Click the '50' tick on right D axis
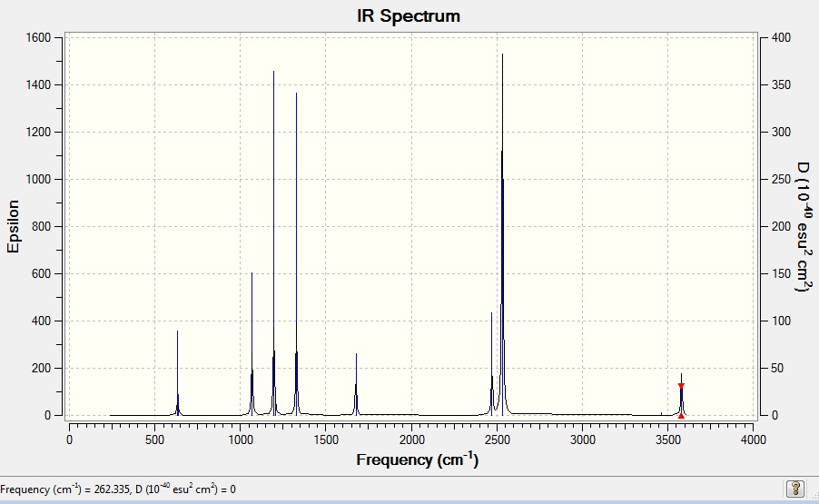Image resolution: width=819 pixels, height=504 pixels. (778, 368)
